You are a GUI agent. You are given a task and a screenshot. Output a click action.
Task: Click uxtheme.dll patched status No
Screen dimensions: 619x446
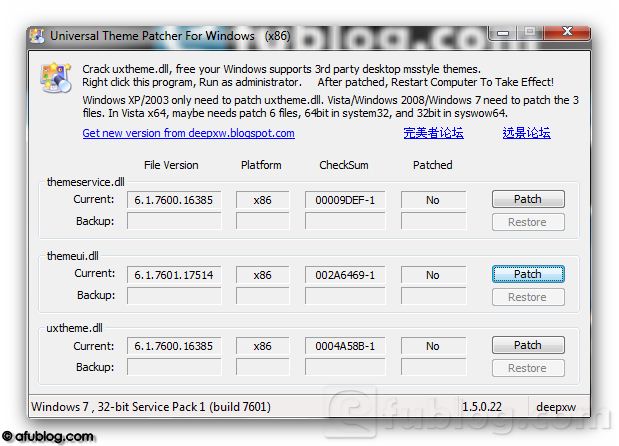click(x=433, y=346)
